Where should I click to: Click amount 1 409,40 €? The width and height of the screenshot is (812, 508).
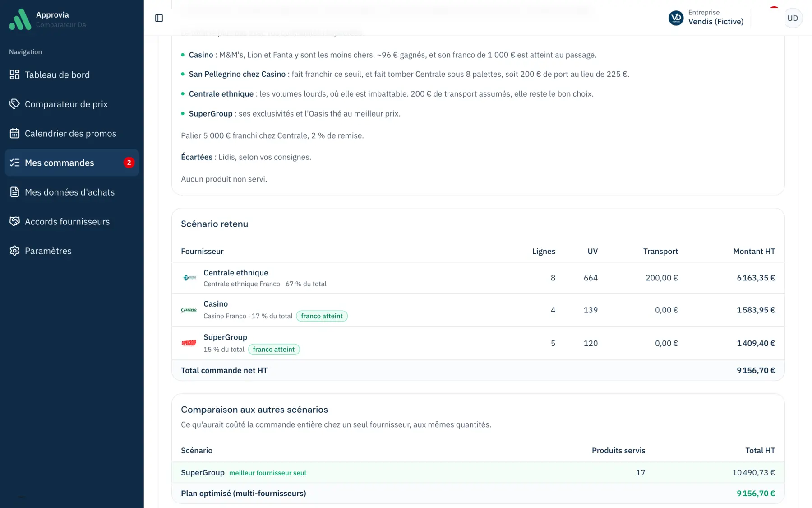(x=756, y=344)
